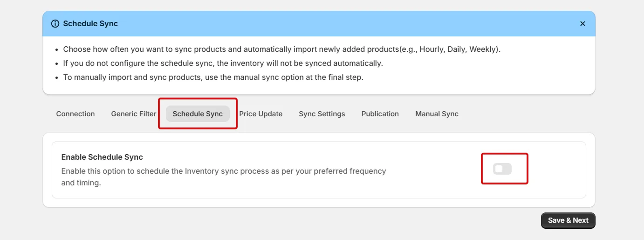
Task: Click the bullet about inventory not syncing automatically
Action: tap(223, 63)
